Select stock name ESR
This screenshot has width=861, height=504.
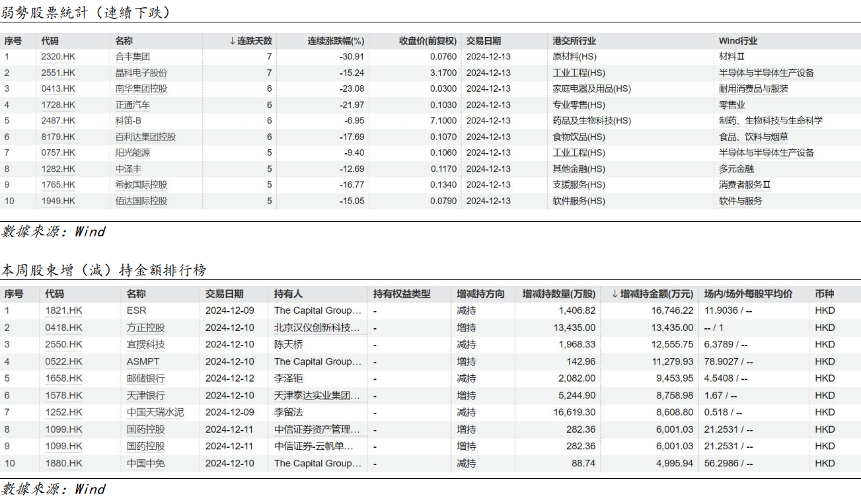(136, 310)
